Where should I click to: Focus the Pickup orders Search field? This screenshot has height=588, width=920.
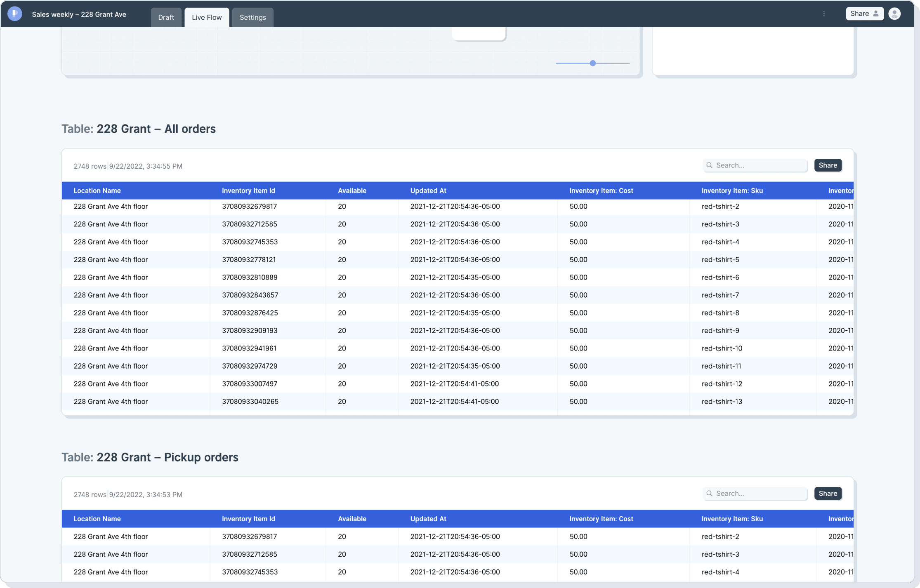click(x=759, y=494)
